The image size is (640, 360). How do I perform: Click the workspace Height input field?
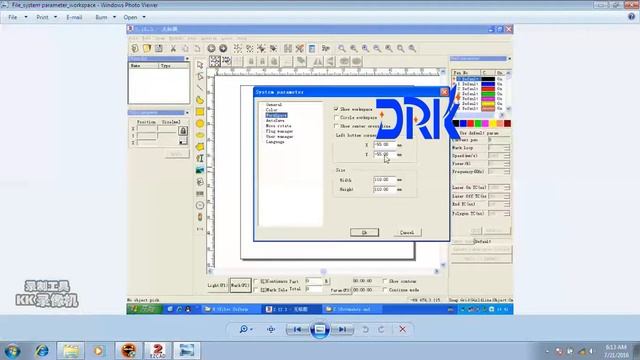pos(384,189)
